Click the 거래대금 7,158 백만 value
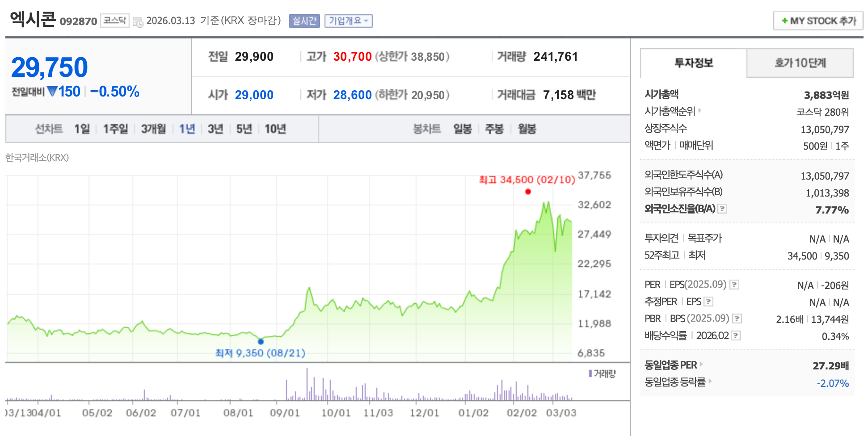This screenshot has width=868, height=436. [569, 95]
